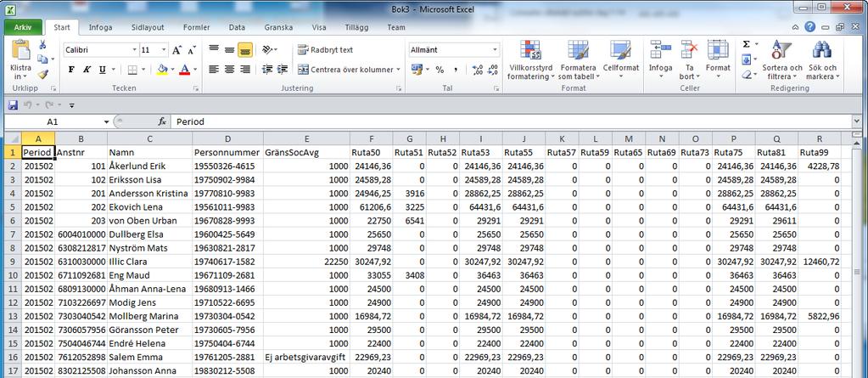
Task: Click the Name Box showing A1
Action: pos(53,122)
